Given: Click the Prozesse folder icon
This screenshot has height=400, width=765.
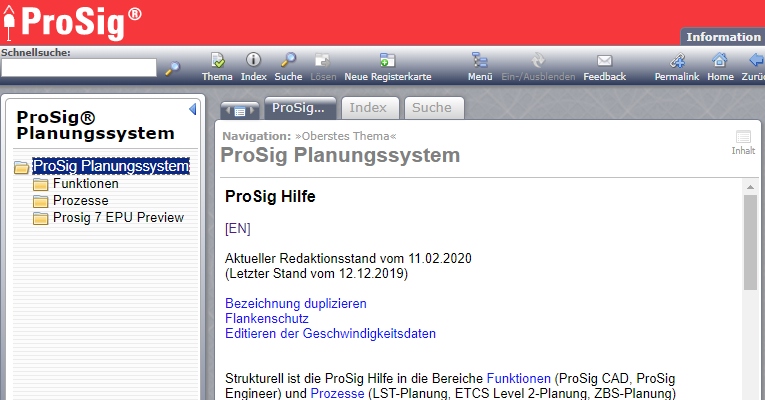Looking at the screenshot, I should point(40,201).
